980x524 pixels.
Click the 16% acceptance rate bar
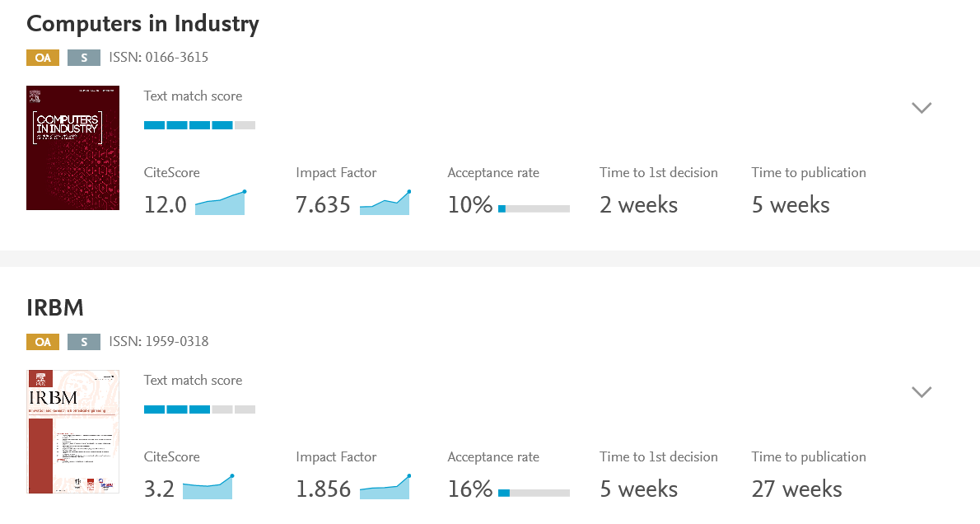(x=534, y=493)
